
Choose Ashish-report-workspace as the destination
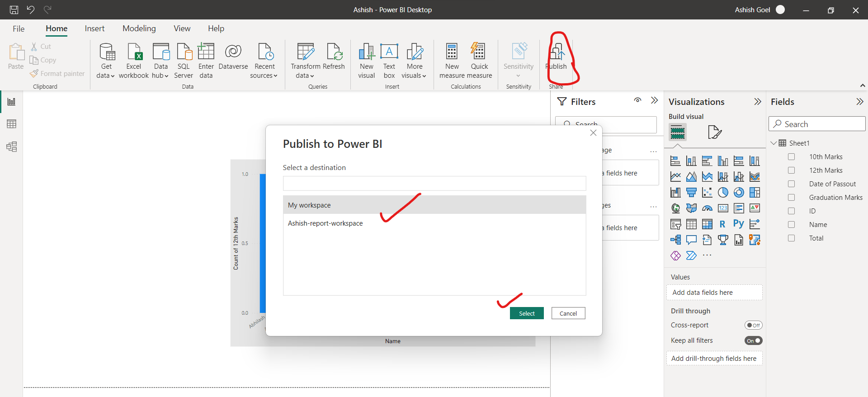(x=325, y=223)
